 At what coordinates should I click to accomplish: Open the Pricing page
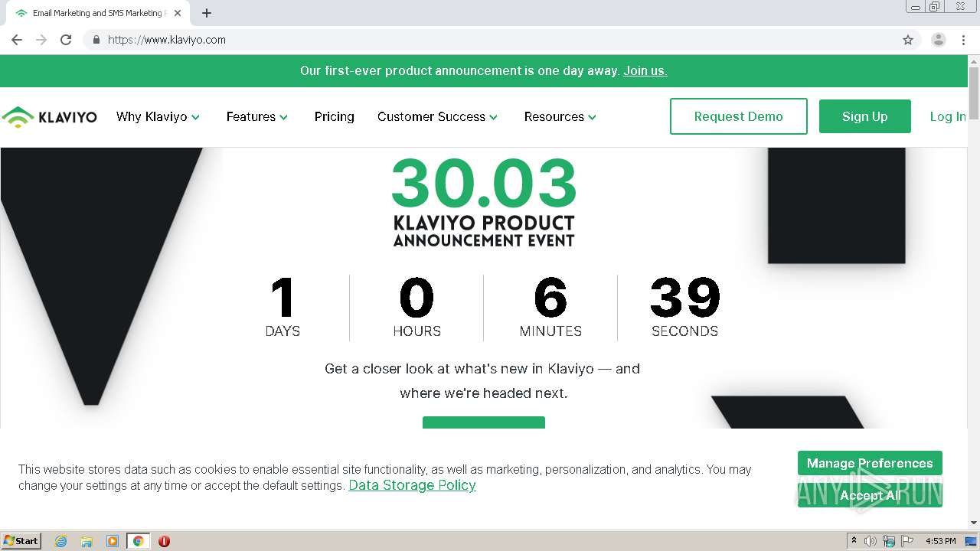335,117
